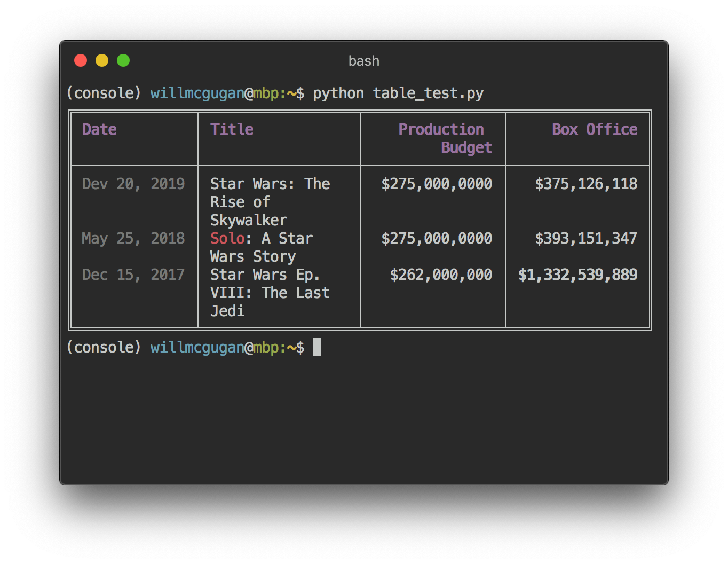This screenshot has width=728, height=564.
Task: Select the Dec 15, 2017 date cell
Action: (133, 275)
